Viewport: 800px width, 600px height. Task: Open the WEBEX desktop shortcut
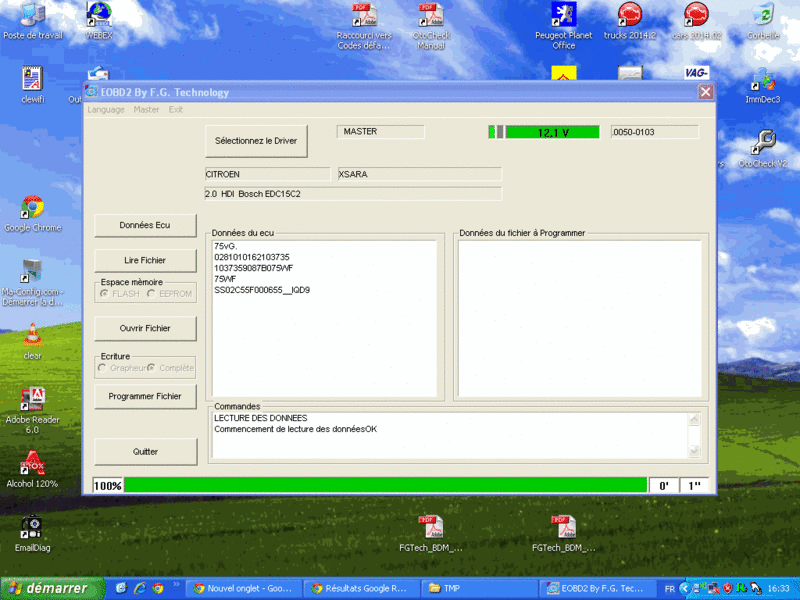pyautogui.click(x=99, y=20)
